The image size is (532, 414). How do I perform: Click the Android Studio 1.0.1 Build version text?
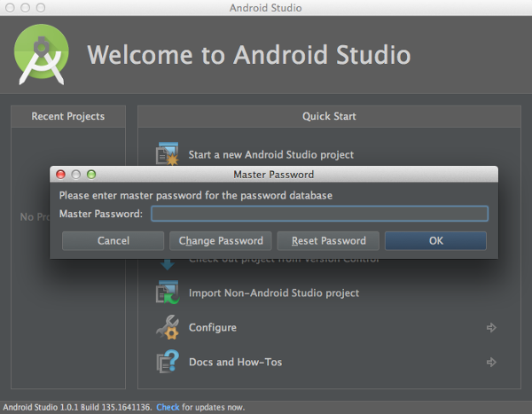[77, 407]
